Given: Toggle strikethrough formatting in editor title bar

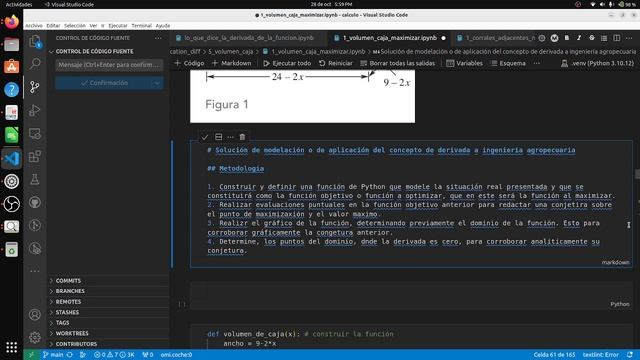Looking at the screenshot, I should click(x=591, y=38).
